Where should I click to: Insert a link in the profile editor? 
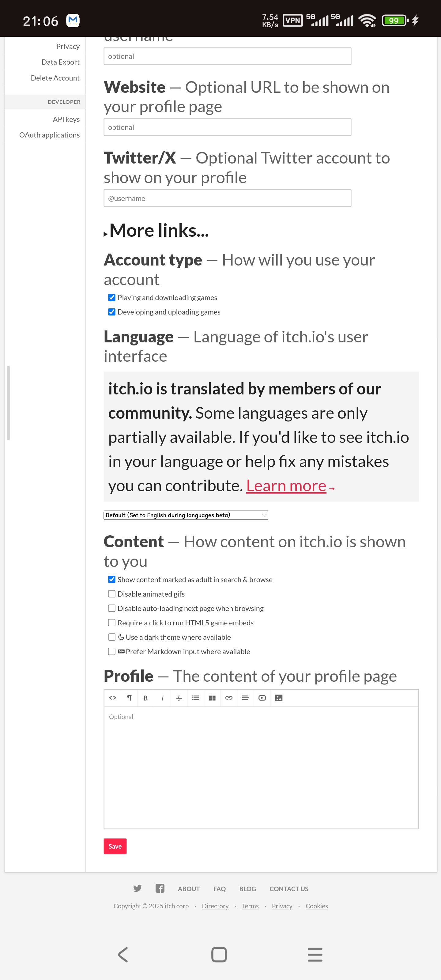tap(229, 698)
